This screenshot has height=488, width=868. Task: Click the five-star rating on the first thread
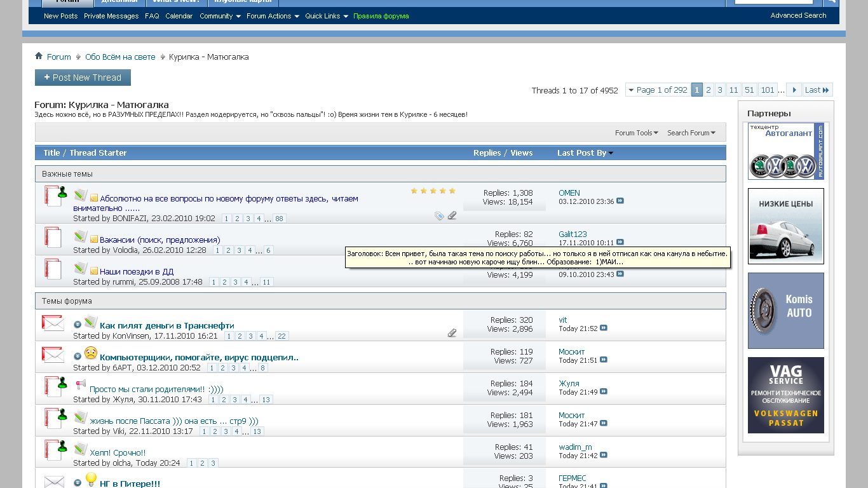point(433,191)
